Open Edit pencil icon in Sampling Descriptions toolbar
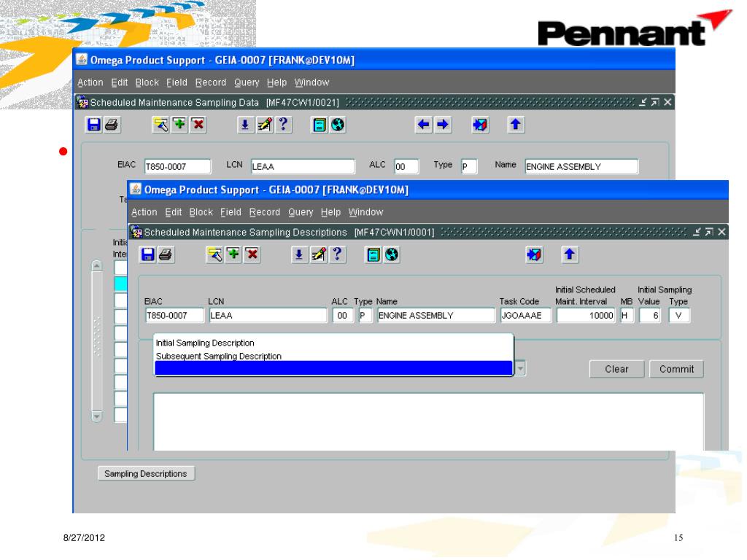 [318, 254]
